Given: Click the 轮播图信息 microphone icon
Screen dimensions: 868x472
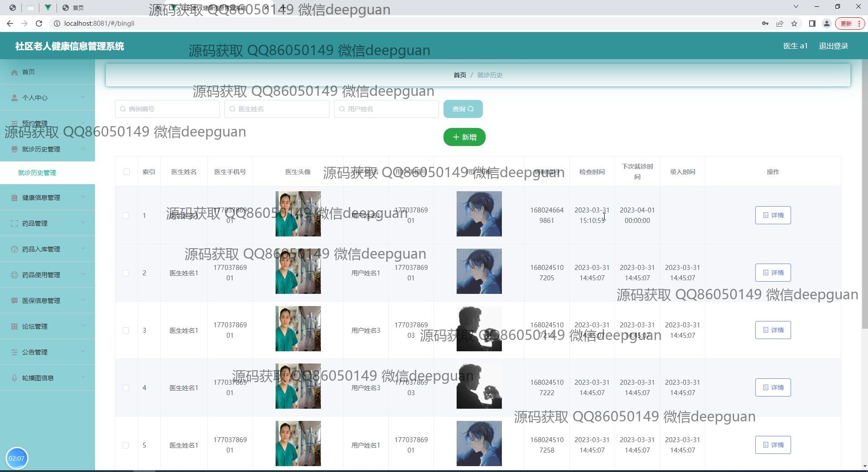Looking at the screenshot, I should point(14,378).
